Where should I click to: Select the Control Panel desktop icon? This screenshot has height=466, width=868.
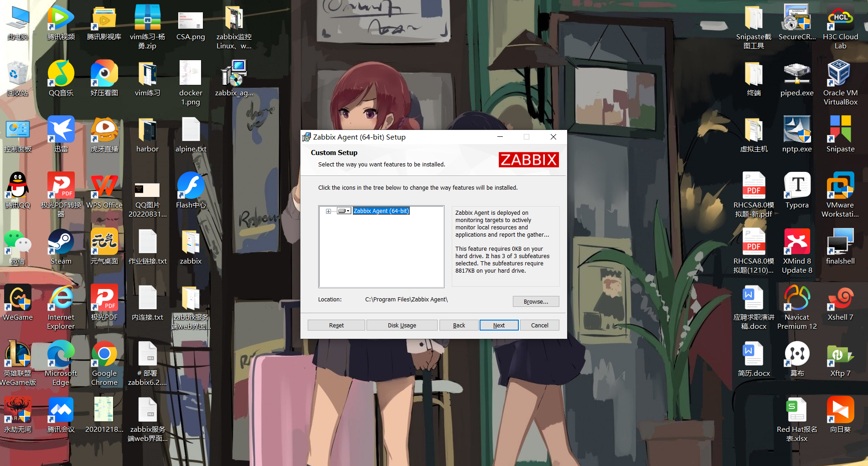(x=18, y=135)
